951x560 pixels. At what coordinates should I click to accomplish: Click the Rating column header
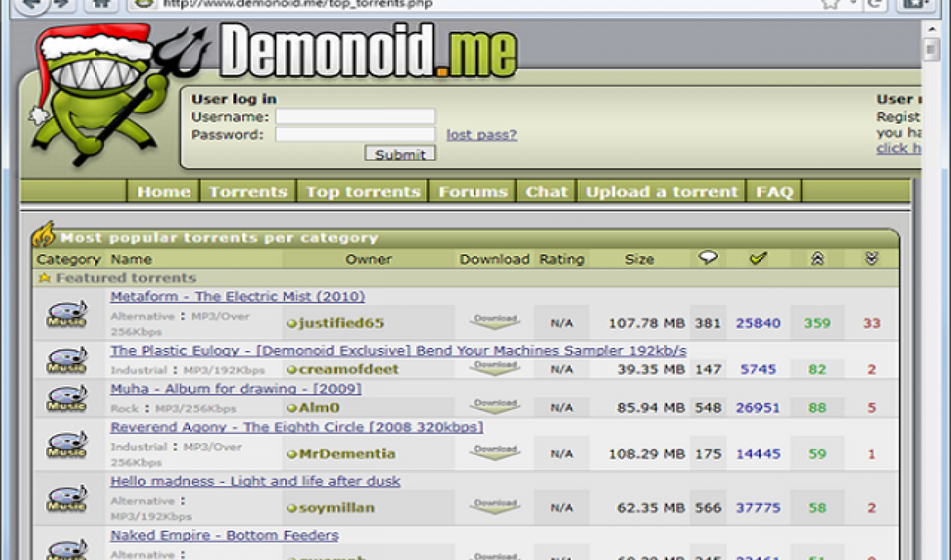(x=561, y=259)
